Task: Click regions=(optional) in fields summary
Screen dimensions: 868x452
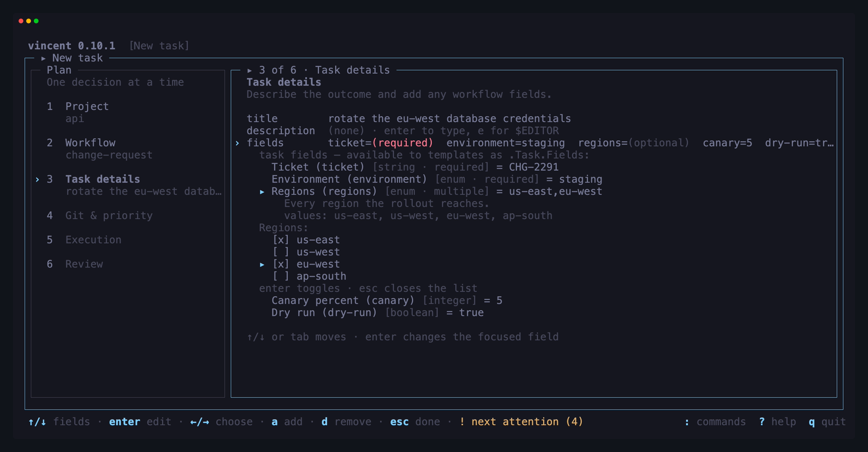Action: pos(634,143)
